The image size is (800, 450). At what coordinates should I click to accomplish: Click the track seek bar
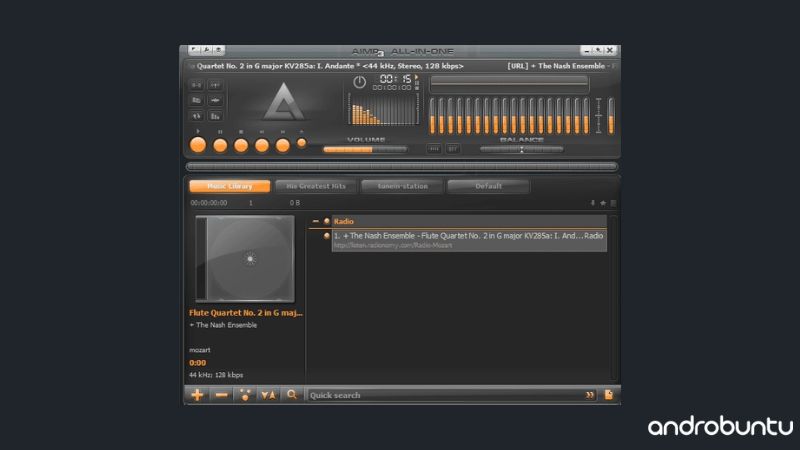tap(402, 166)
